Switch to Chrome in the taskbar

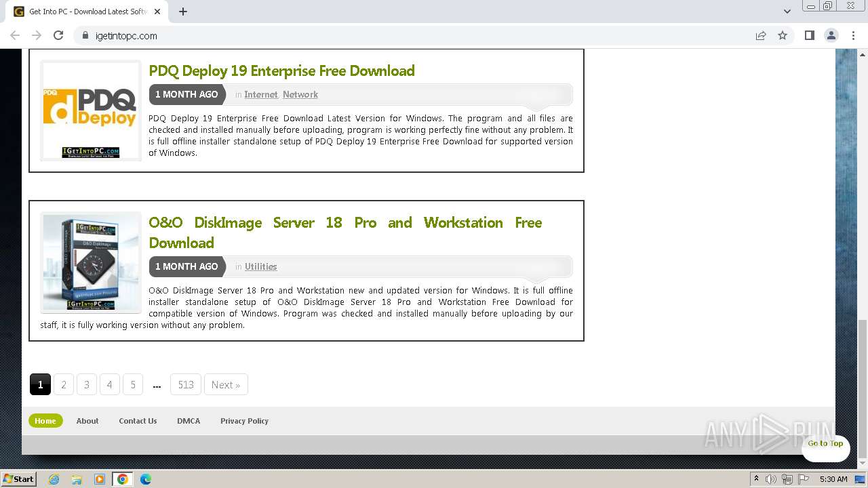123,479
